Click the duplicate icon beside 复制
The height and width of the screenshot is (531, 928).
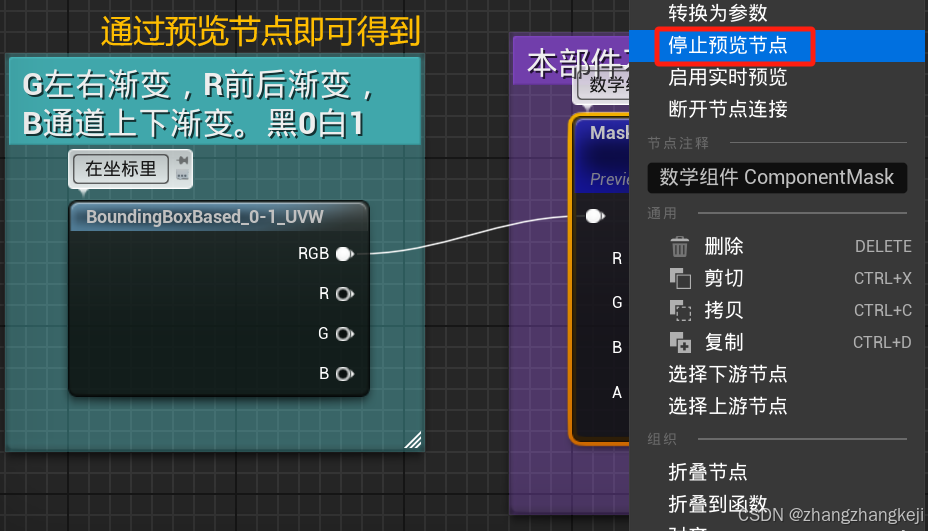pyautogui.click(x=680, y=342)
